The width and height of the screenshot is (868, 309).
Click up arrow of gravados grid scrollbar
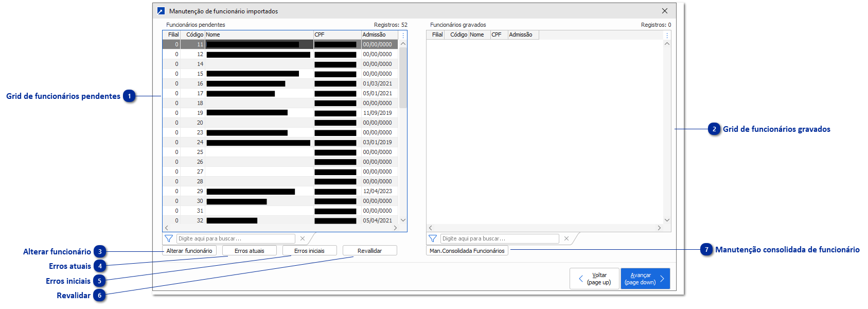tap(667, 44)
